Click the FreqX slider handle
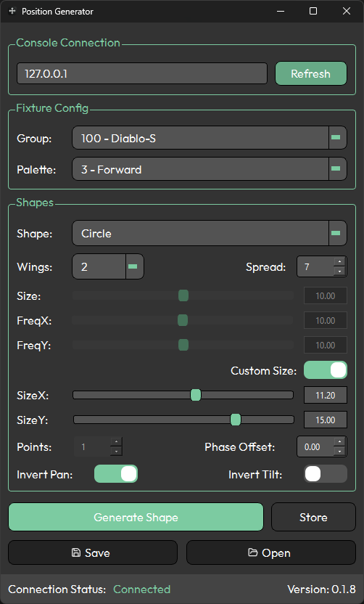Viewport: 364px width, 604px height. coord(183,320)
